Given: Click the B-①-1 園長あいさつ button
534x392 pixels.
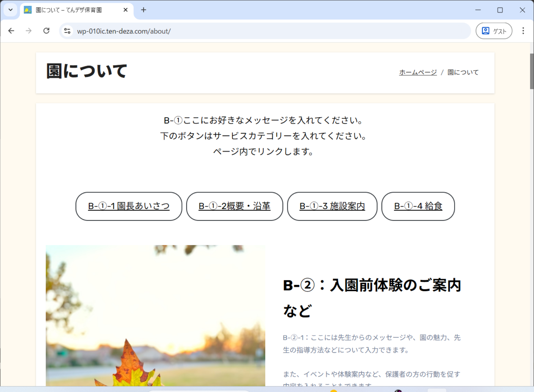Looking at the screenshot, I should point(129,206).
